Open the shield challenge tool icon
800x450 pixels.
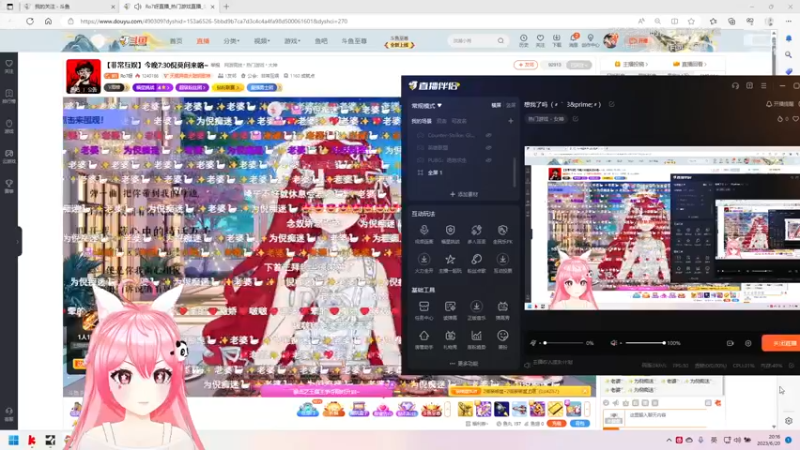tap(450, 231)
